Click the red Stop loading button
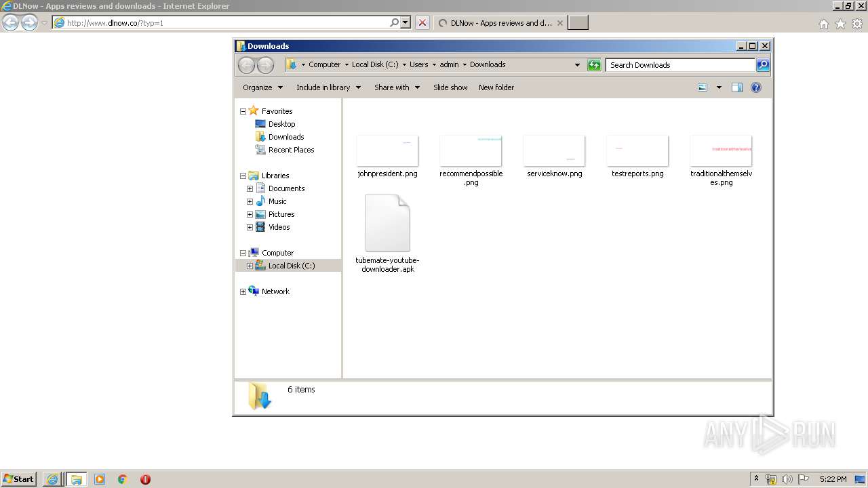 [x=422, y=23]
